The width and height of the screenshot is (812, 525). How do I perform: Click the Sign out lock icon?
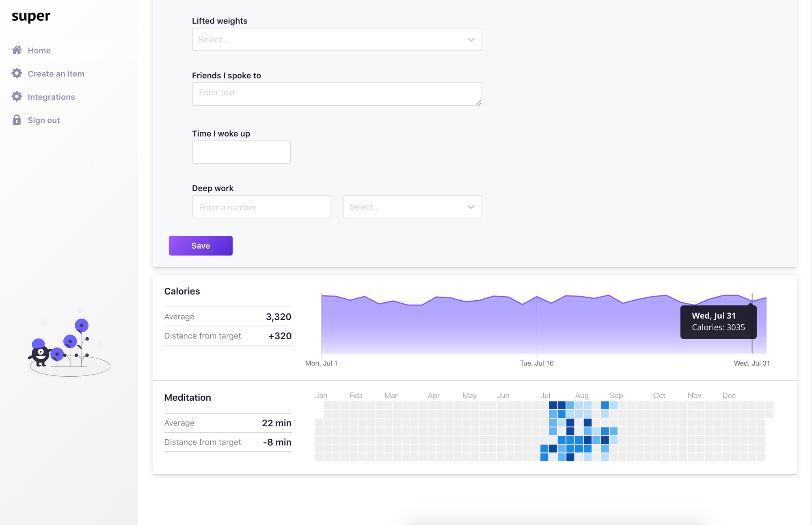point(17,120)
